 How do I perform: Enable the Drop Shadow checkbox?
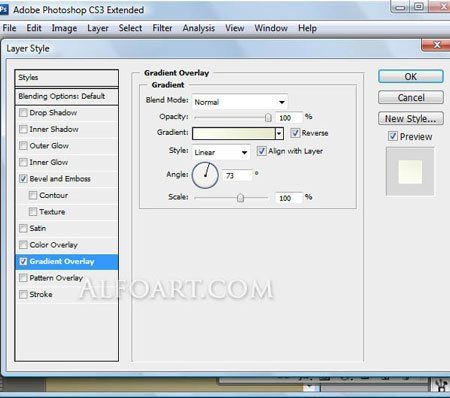(23, 113)
